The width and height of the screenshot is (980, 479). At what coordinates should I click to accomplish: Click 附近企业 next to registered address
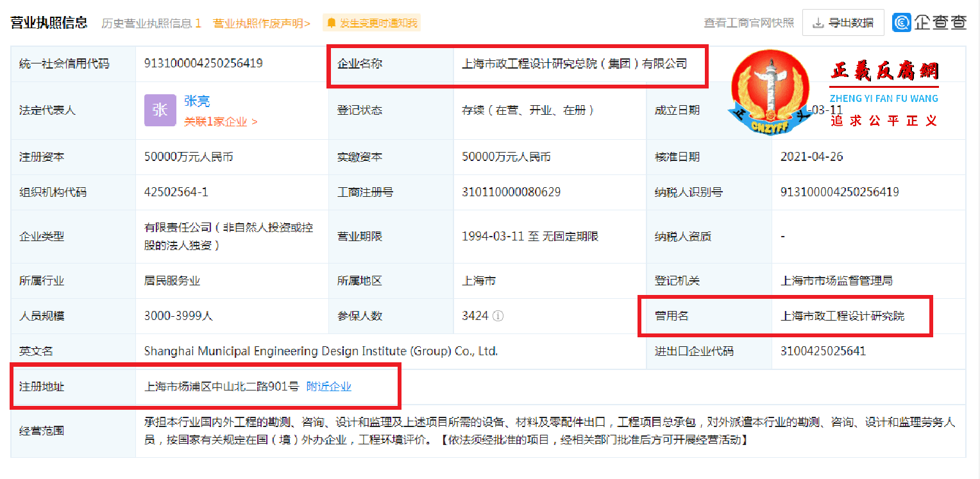click(x=330, y=386)
